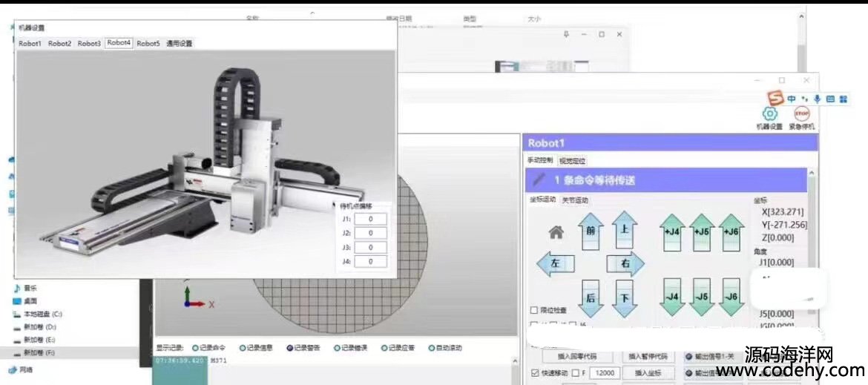Viewport: 868px width, 385px height.
Task: Switch to the 视觉定位 tab
Action: [x=573, y=161]
